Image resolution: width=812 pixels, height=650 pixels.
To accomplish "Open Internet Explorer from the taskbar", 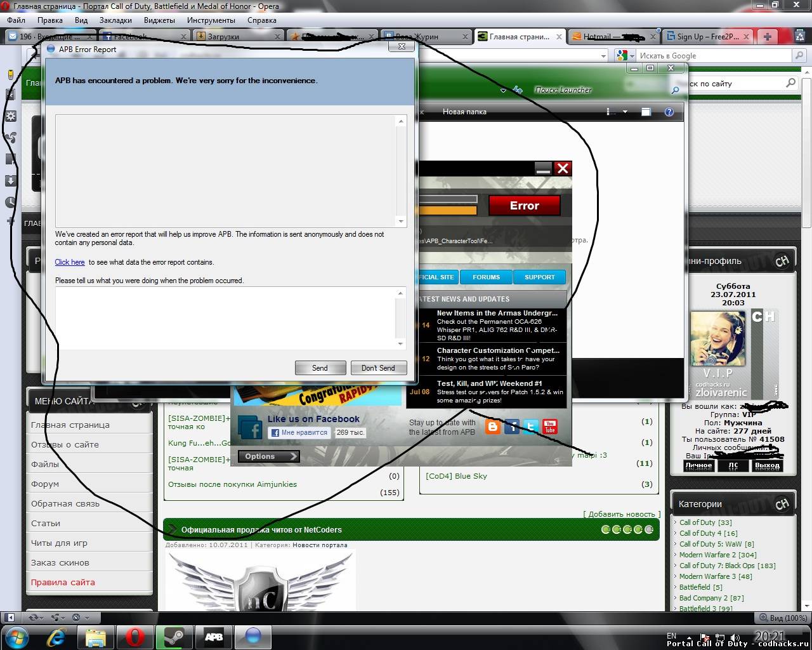I will [58, 636].
